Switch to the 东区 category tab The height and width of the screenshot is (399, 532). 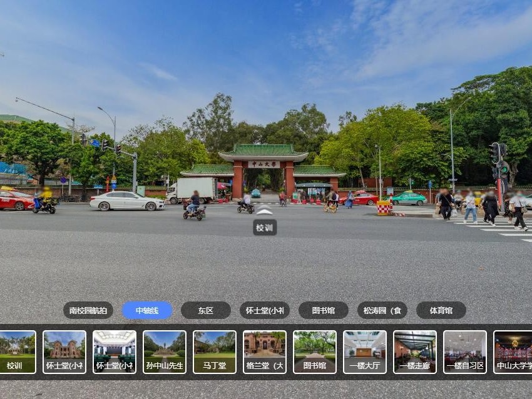[206, 310]
